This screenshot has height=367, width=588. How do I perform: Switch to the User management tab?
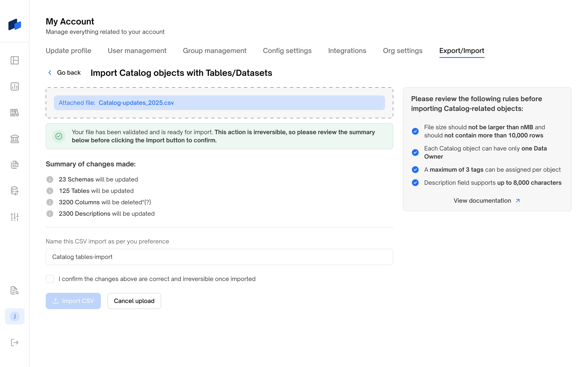pyautogui.click(x=137, y=51)
